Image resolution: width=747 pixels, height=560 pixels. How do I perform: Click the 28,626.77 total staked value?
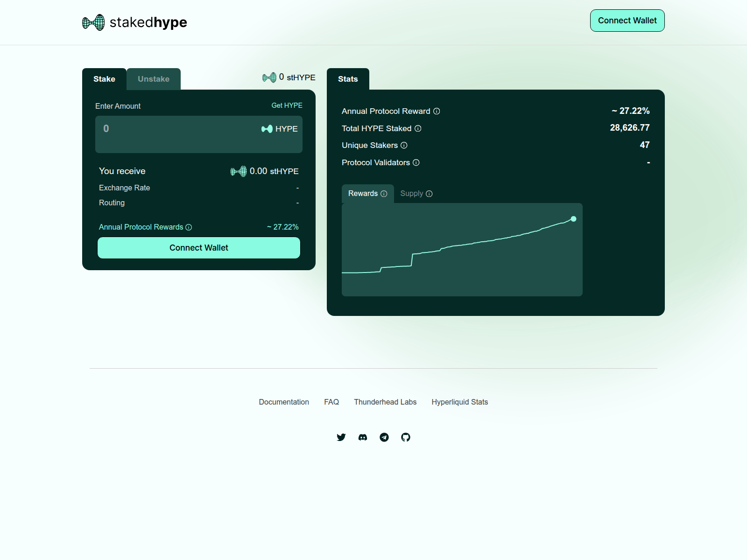629,127
